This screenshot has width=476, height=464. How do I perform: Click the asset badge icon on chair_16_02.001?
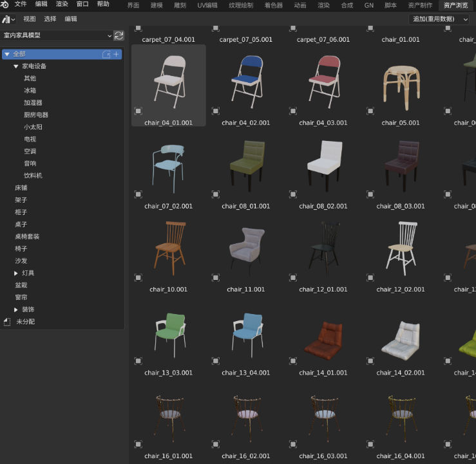coord(216,444)
